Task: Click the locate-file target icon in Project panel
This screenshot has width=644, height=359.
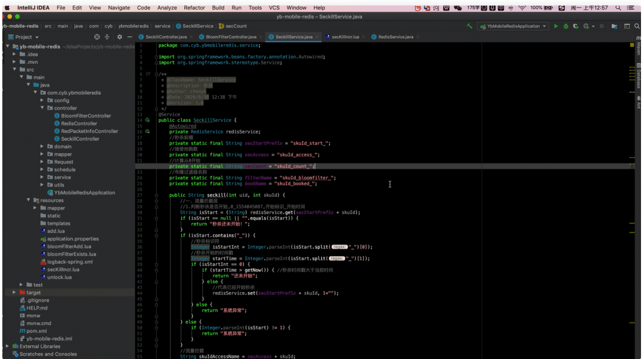Action: [97, 37]
